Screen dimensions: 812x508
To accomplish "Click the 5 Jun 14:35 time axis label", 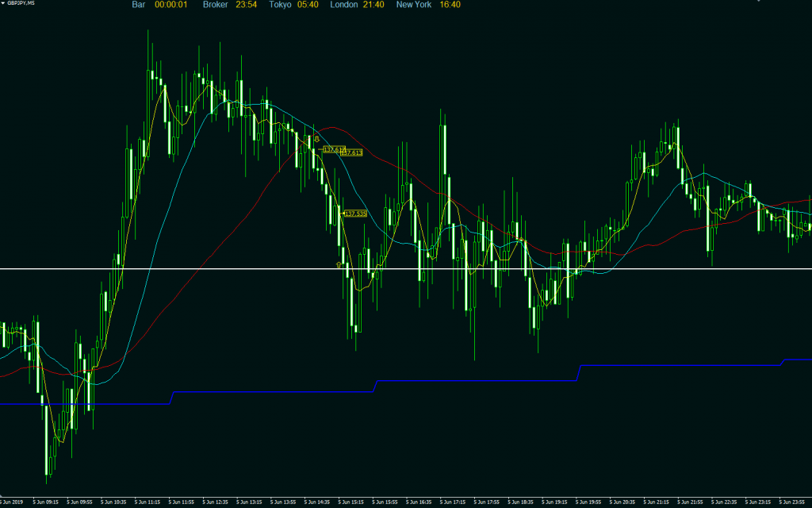I will (317, 502).
